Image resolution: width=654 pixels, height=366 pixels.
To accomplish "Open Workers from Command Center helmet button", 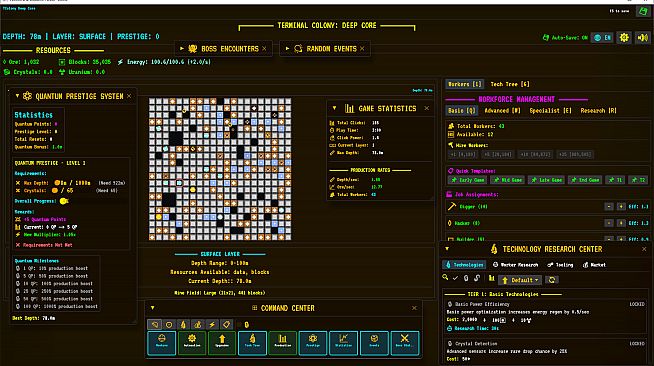I will click(161, 343).
